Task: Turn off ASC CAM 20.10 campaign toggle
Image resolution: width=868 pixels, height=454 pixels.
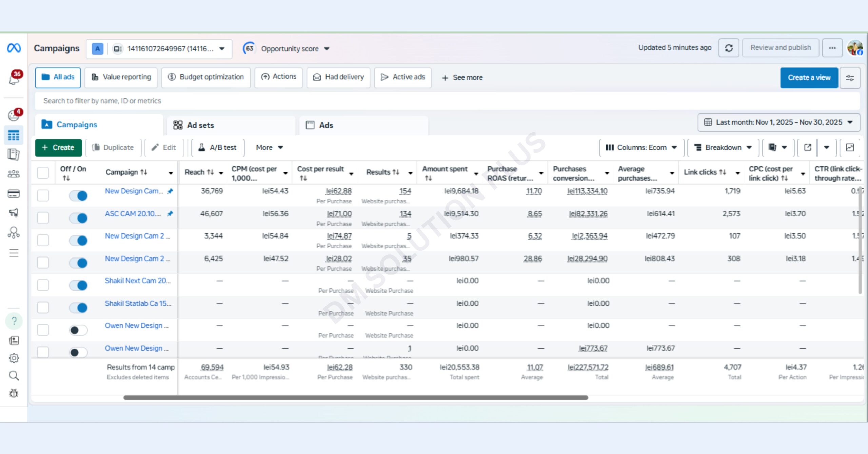Action: click(x=78, y=218)
